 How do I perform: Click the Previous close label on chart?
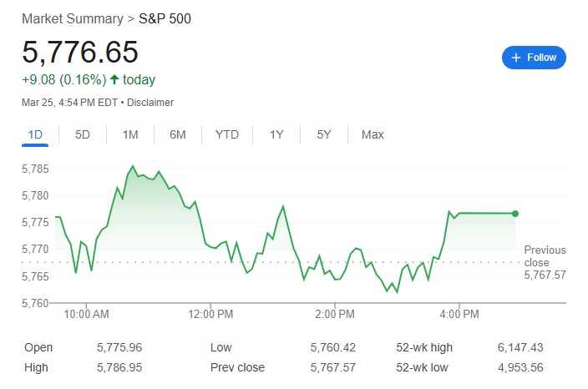click(x=545, y=255)
